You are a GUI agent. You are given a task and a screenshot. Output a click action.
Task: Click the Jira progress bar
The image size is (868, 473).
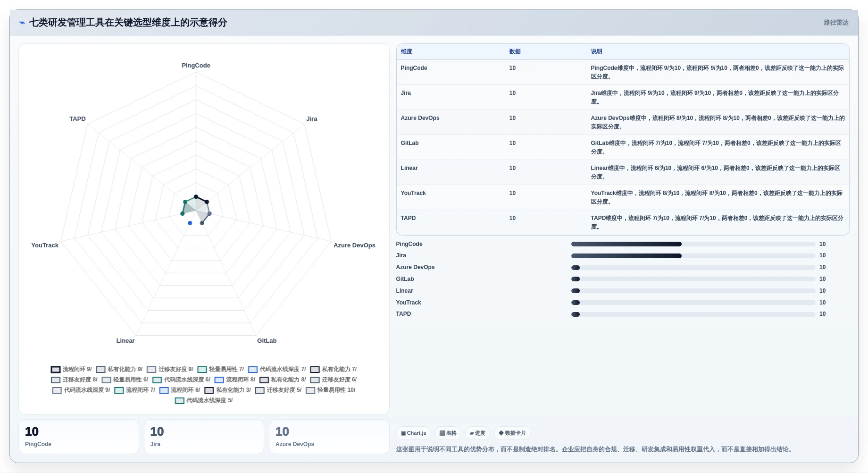[x=693, y=255]
